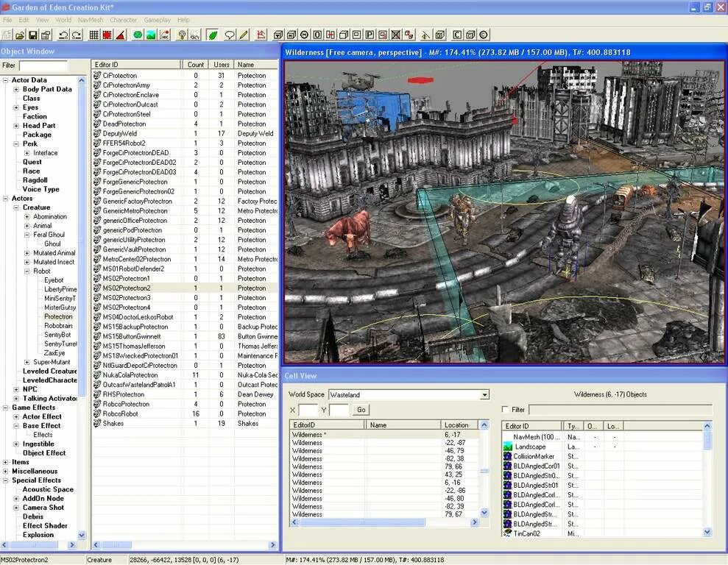Click the Y coordinate field

tap(339, 410)
